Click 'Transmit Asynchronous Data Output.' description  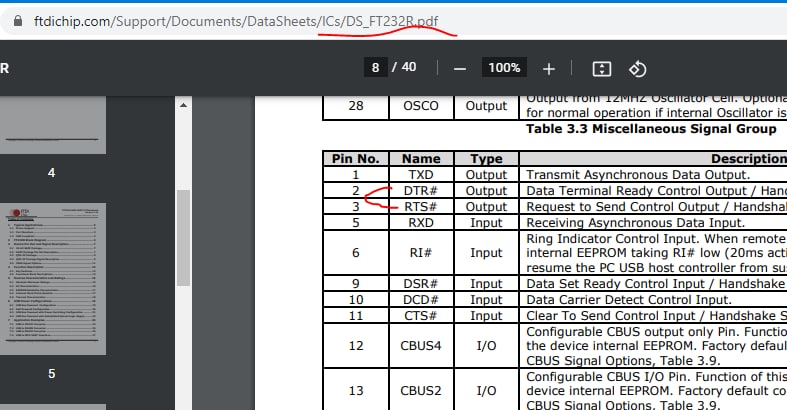[638, 175]
